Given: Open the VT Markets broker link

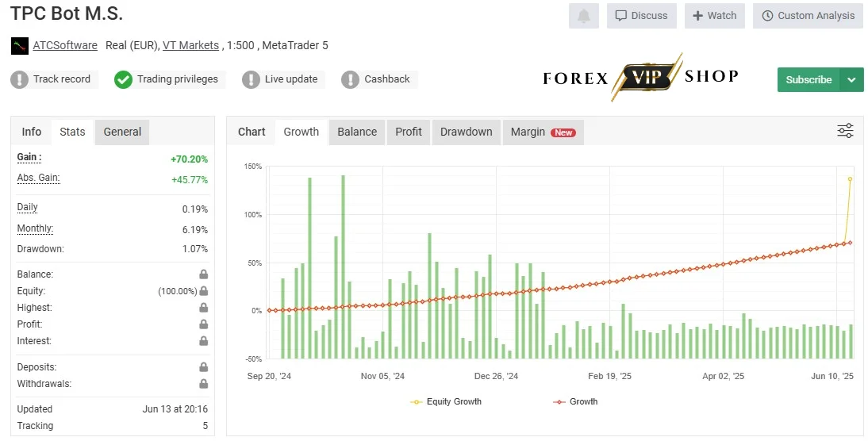Looking at the screenshot, I should pos(191,45).
